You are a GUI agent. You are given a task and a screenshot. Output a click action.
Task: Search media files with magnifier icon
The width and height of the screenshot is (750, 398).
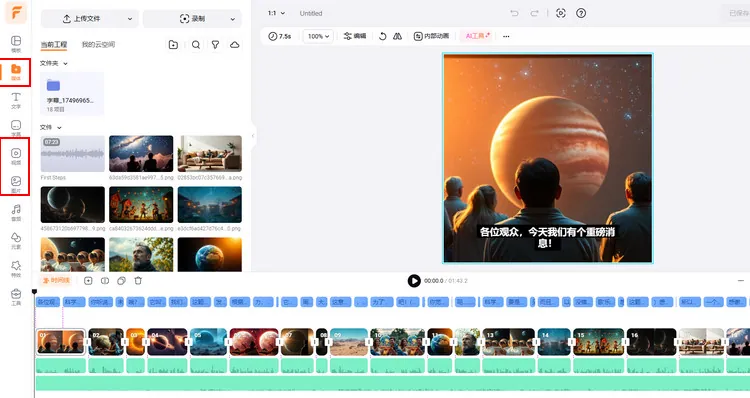pyautogui.click(x=196, y=44)
